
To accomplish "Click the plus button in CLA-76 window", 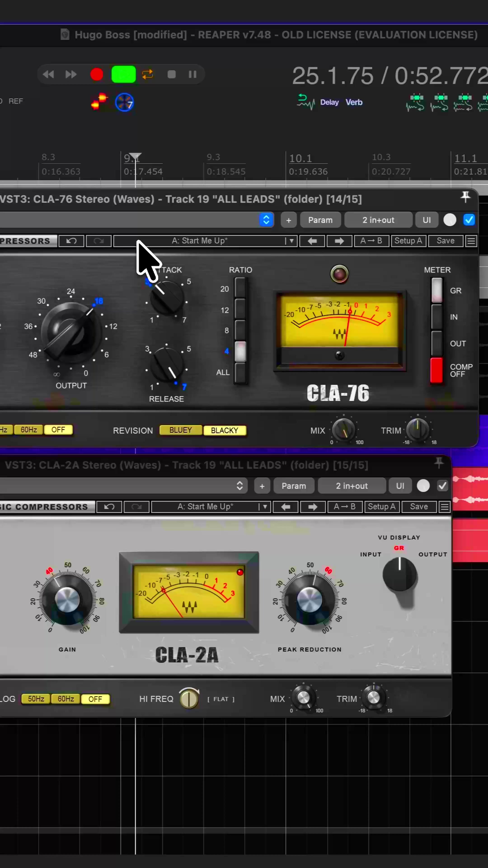I will 289,220.
